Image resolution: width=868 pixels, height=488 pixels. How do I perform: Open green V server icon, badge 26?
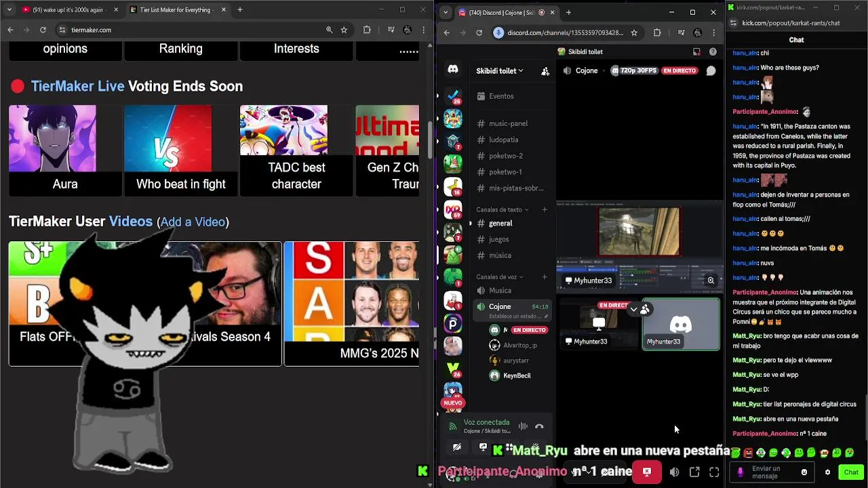(x=453, y=368)
